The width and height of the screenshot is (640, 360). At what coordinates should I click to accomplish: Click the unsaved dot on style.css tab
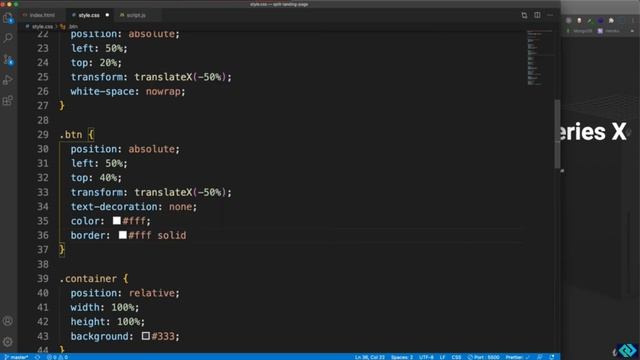[x=107, y=15]
